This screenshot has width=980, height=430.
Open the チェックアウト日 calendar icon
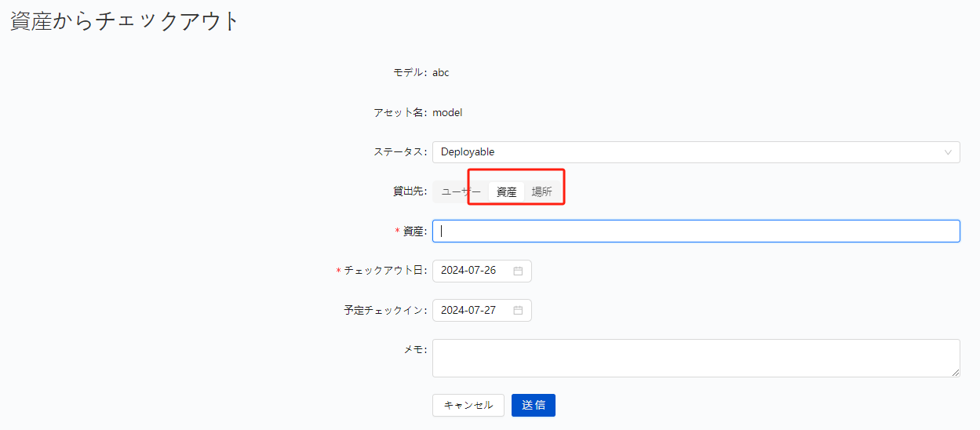pyautogui.click(x=518, y=271)
